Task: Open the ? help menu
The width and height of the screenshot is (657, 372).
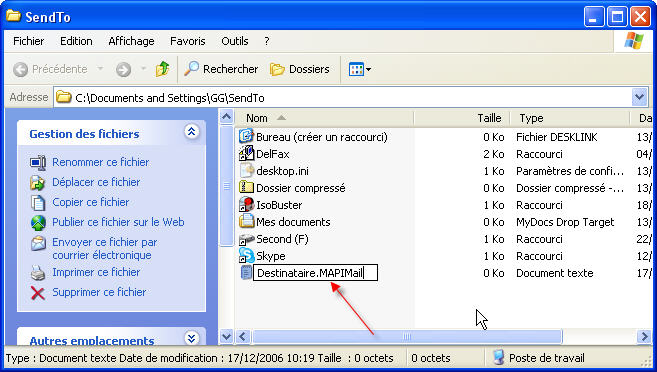Action: [266, 41]
